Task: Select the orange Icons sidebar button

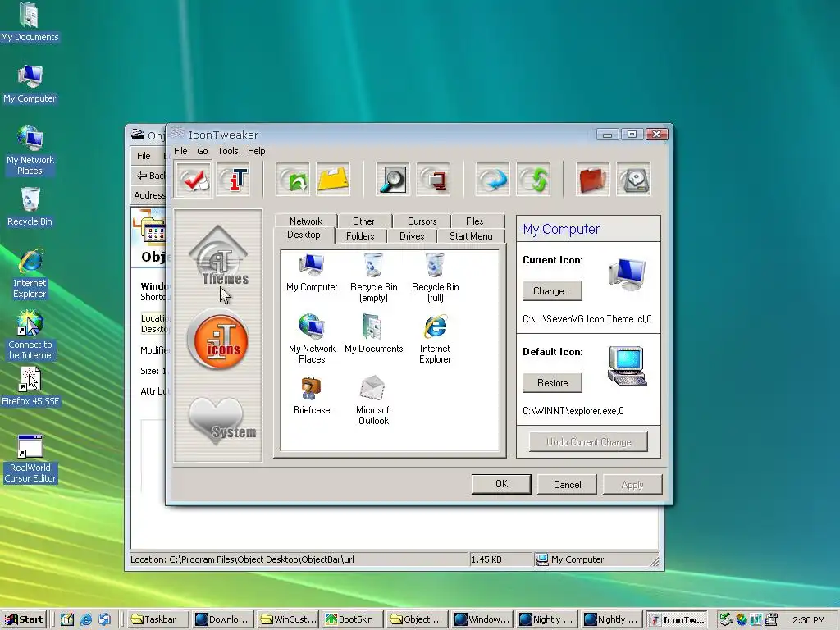Action: coord(218,340)
